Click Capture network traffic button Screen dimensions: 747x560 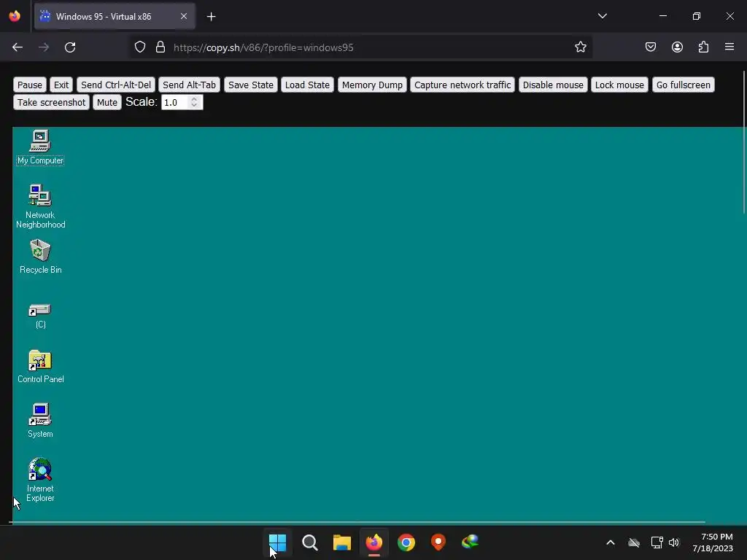click(x=462, y=85)
